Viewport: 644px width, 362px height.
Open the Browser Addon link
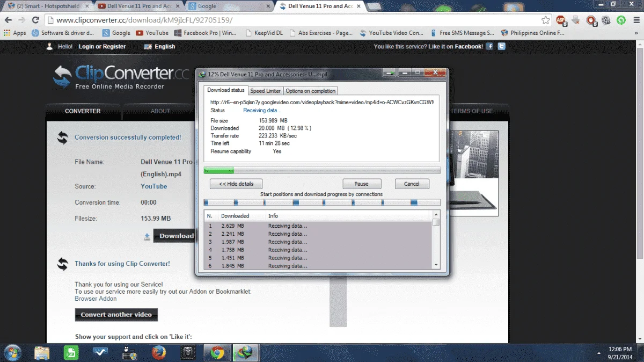point(96,299)
